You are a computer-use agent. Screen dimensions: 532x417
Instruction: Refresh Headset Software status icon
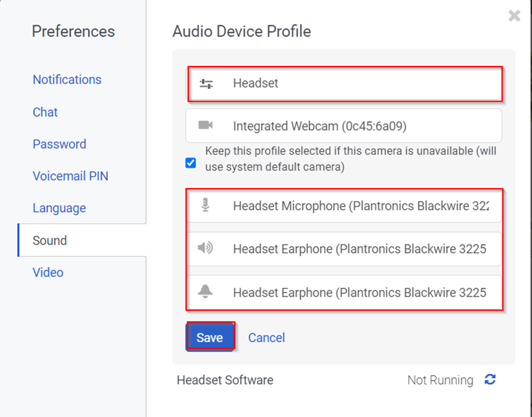tap(490, 380)
